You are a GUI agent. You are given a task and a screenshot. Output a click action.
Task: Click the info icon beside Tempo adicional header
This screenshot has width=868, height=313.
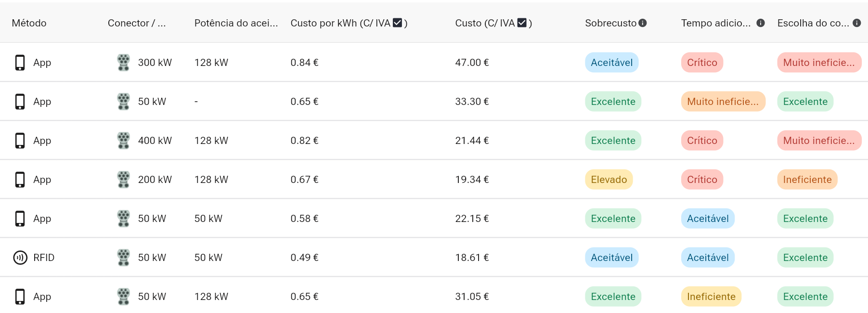click(761, 23)
